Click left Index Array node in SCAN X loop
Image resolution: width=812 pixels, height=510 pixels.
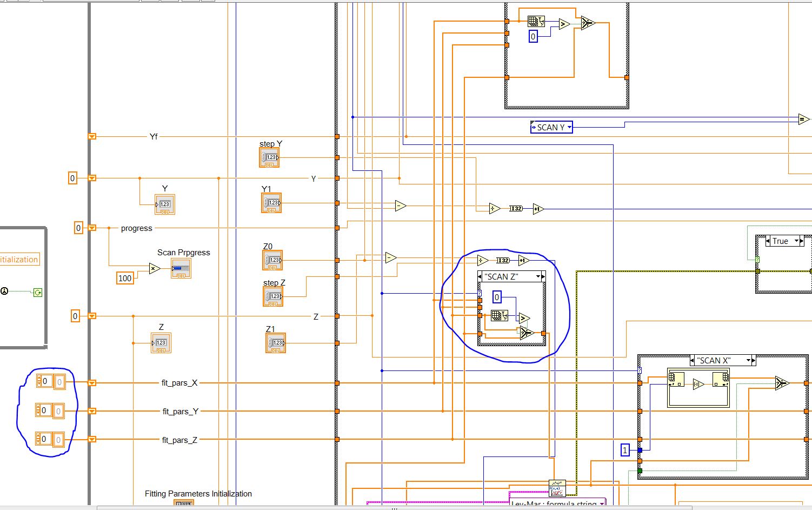click(x=676, y=379)
